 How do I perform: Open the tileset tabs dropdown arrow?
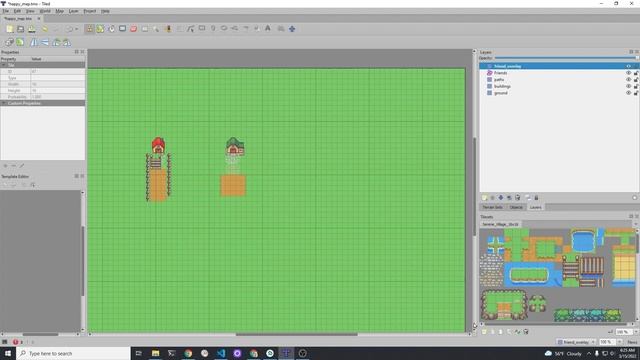636,224
